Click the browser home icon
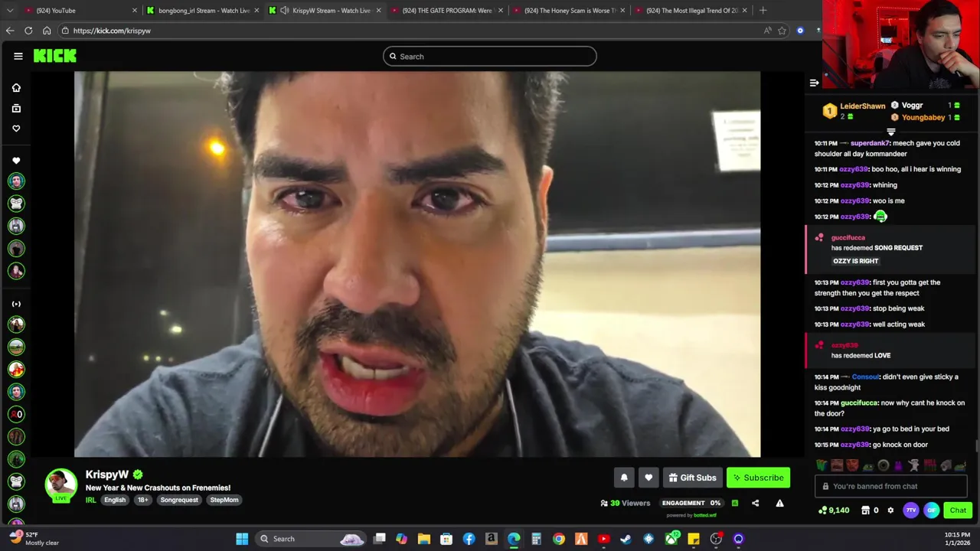 click(x=47, y=31)
